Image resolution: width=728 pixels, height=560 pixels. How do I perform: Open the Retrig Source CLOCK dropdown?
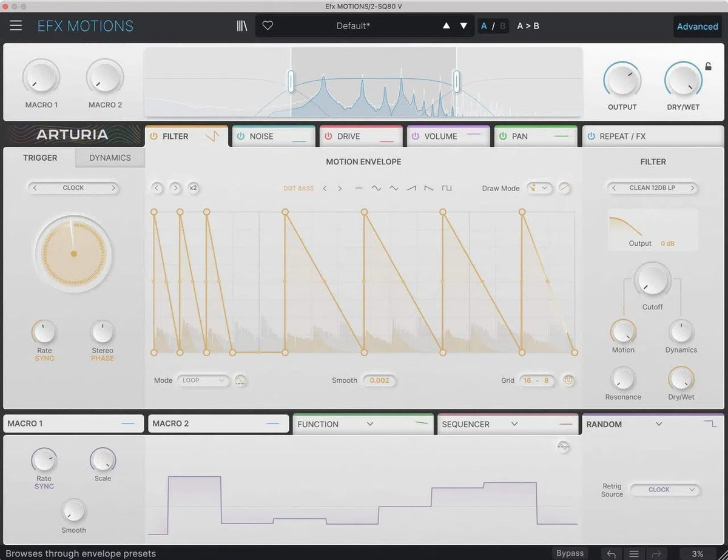[665, 490]
